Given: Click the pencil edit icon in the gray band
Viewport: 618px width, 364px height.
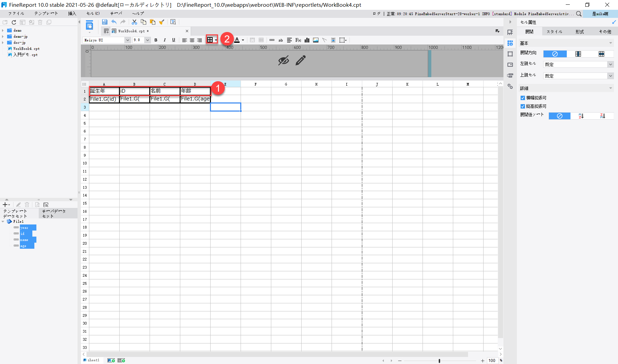Looking at the screenshot, I should [301, 60].
